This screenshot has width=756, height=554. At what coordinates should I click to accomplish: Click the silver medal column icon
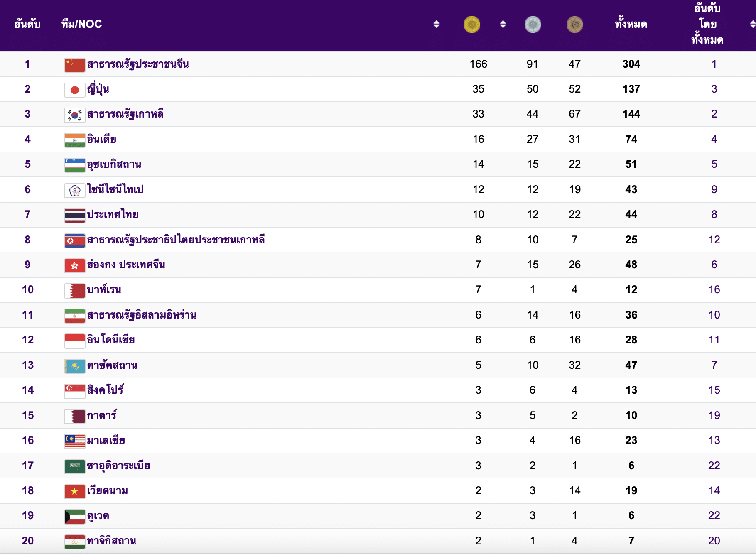pyautogui.click(x=533, y=25)
